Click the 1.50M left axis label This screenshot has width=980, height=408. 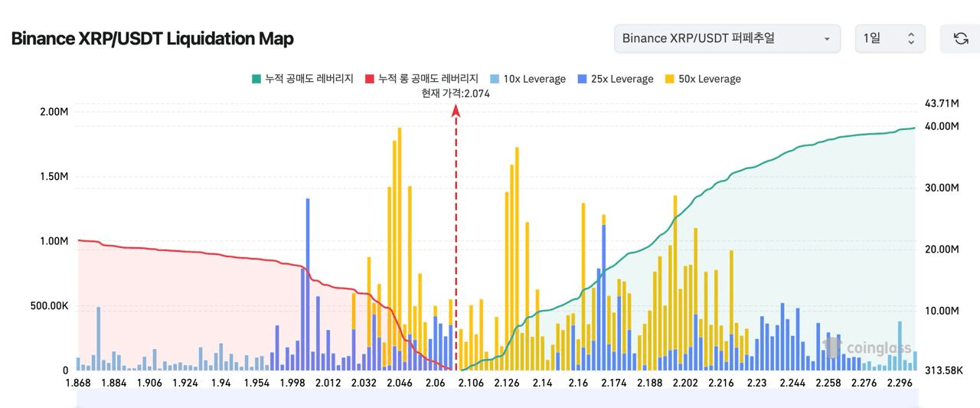click(54, 176)
